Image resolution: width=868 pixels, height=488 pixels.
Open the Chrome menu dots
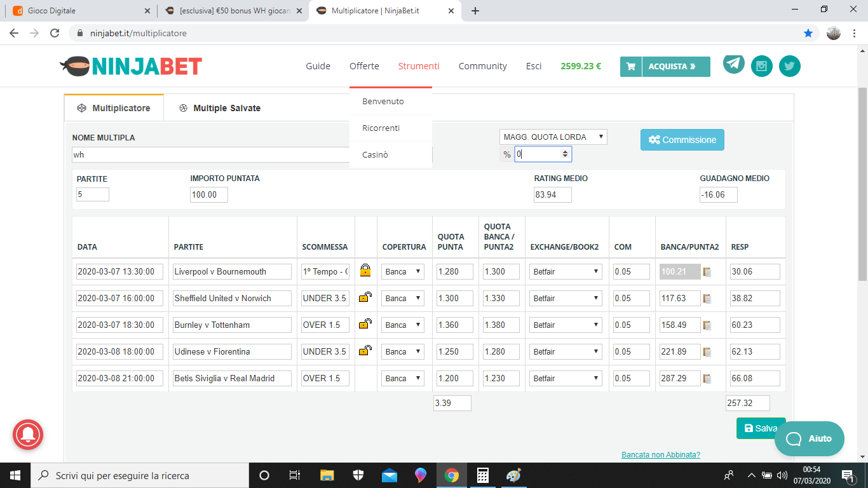(x=854, y=33)
